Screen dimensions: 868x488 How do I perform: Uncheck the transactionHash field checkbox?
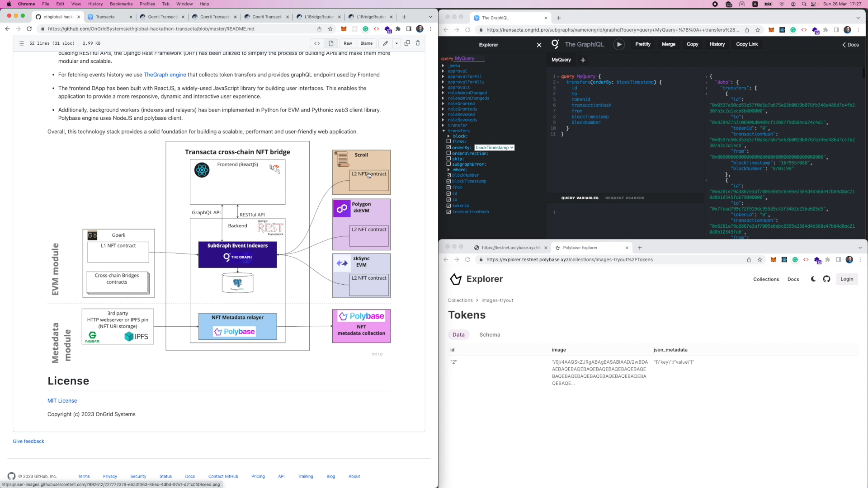click(448, 211)
